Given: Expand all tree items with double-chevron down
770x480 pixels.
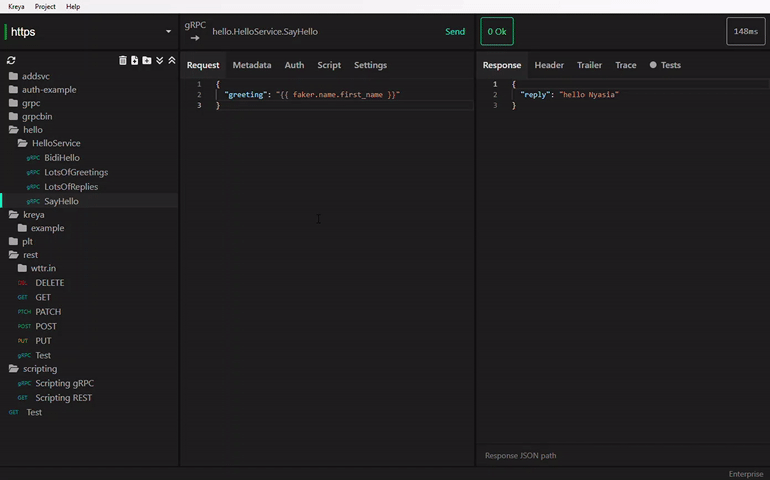Looking at the screenshot, I should 159,60.
